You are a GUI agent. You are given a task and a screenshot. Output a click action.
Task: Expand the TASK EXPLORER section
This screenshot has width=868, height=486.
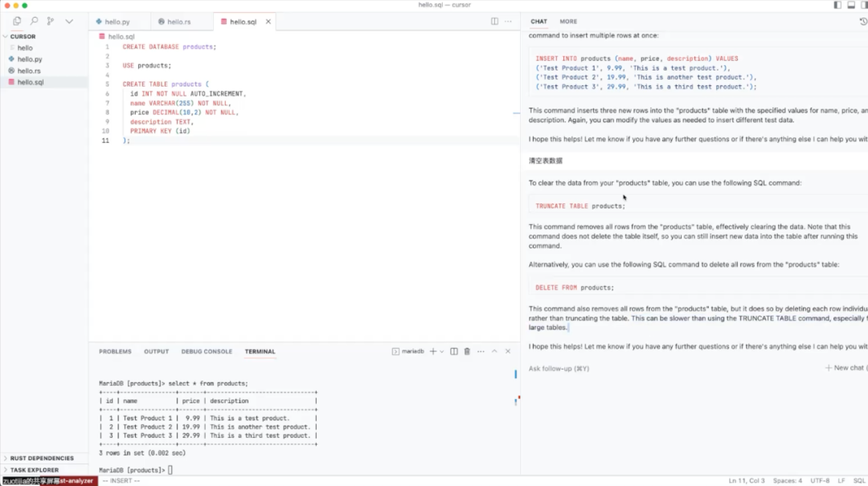(36, 469)
